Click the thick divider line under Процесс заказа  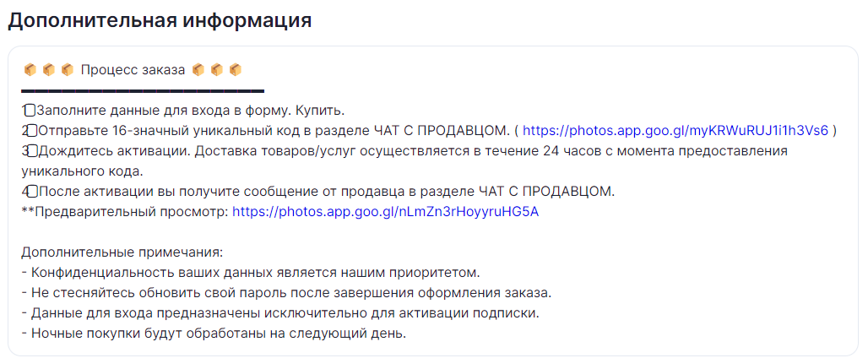click(x=143, y=90)
